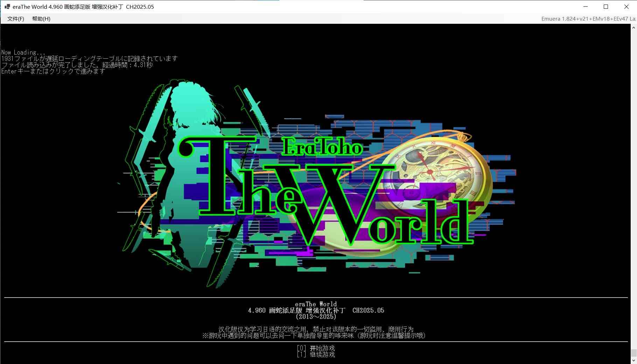The width and height of the screenshot is (637, 364).
Task: Click the EraToho The World logo image
Action: point(317,184)
